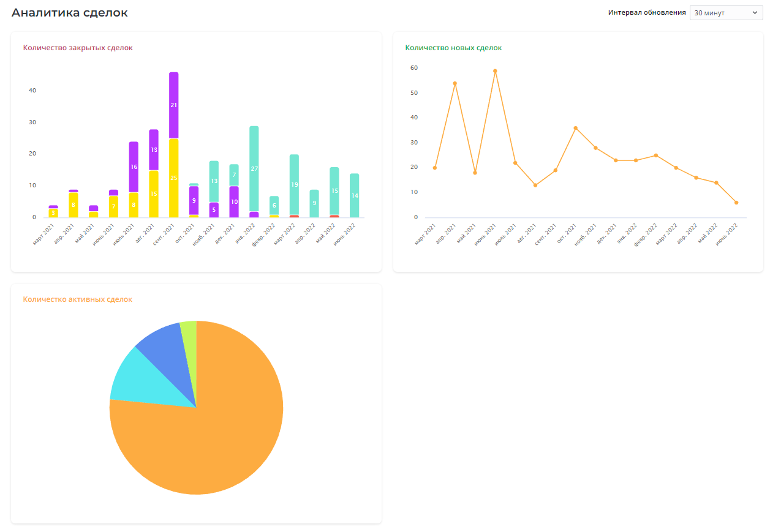Click the highest line point at июнь 2021
770x532 pixels.
pos(495,71)
